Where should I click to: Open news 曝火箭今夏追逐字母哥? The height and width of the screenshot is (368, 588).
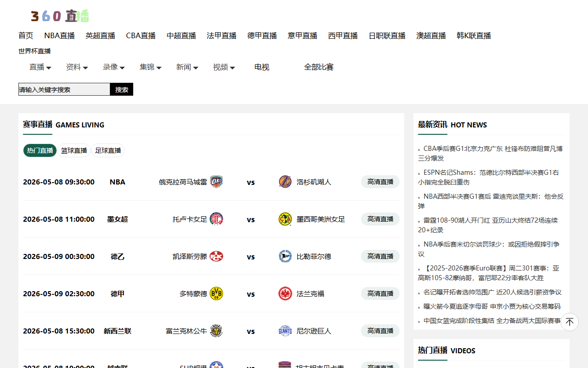coord(492,306)
